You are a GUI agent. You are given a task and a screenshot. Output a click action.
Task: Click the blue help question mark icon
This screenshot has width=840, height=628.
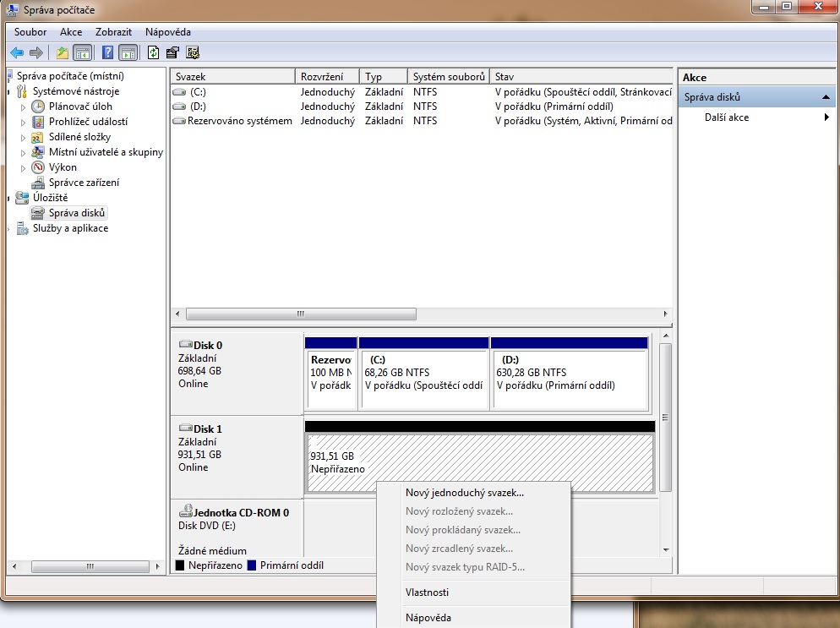pos(107,52)
